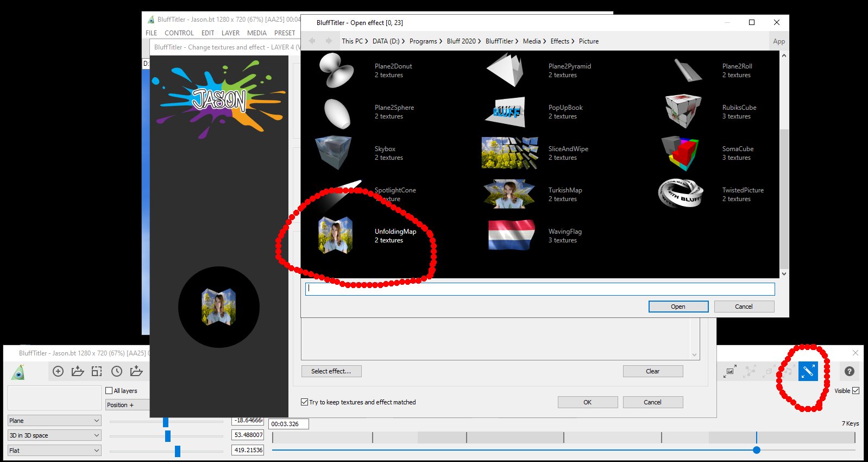Open the 3D in 3D space dropdown
This screenshot has width=868, height=462.
coord(54,435)
